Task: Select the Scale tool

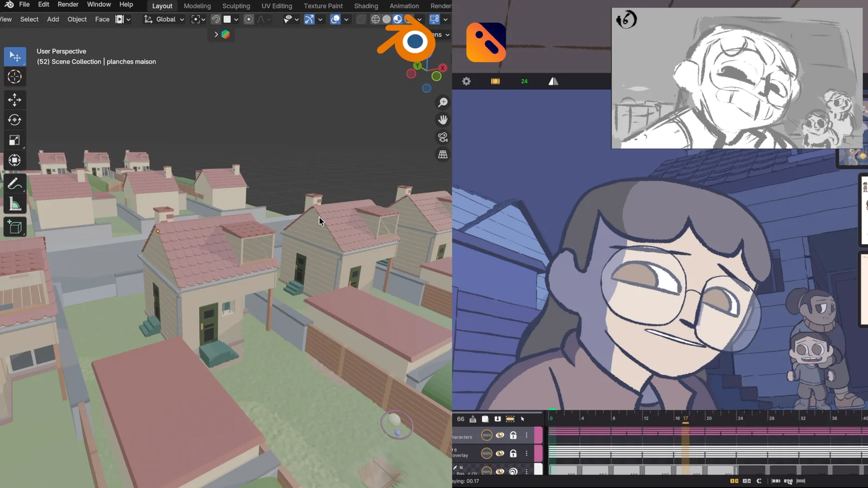Action: (x=15, y=140)
